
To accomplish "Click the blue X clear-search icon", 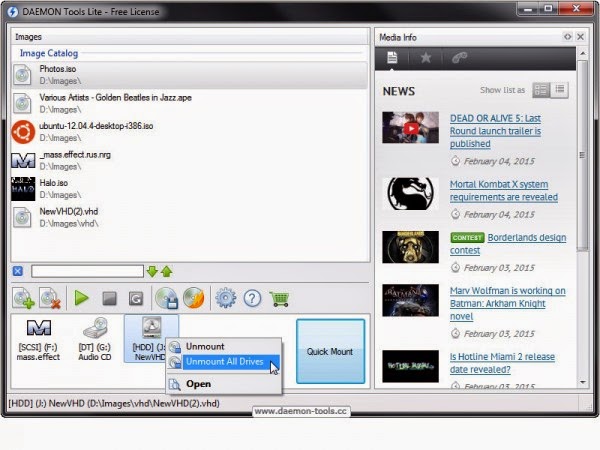I will 18,271.
